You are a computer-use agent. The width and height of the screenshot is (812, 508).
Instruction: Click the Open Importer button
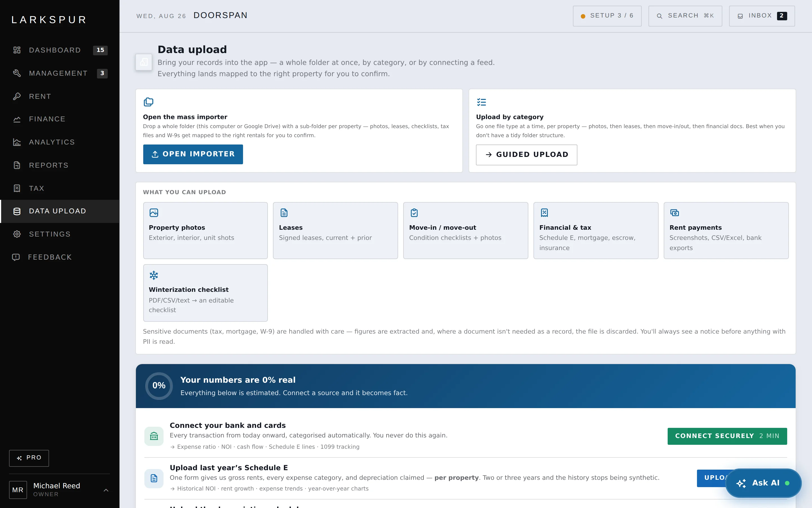click(x=193, y=154)
